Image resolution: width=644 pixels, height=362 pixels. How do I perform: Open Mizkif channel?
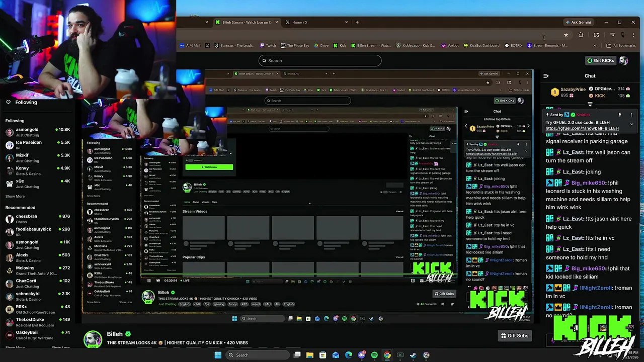coord(37,158)
